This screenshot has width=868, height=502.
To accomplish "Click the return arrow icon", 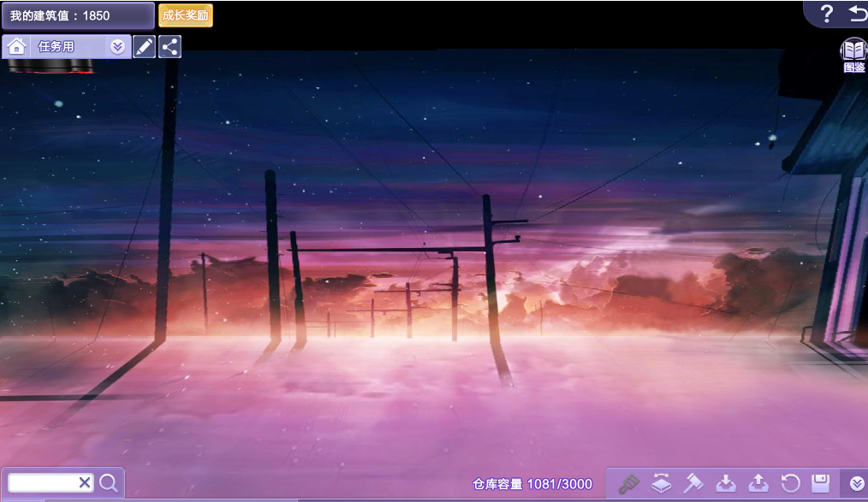I will pos(858,14).
